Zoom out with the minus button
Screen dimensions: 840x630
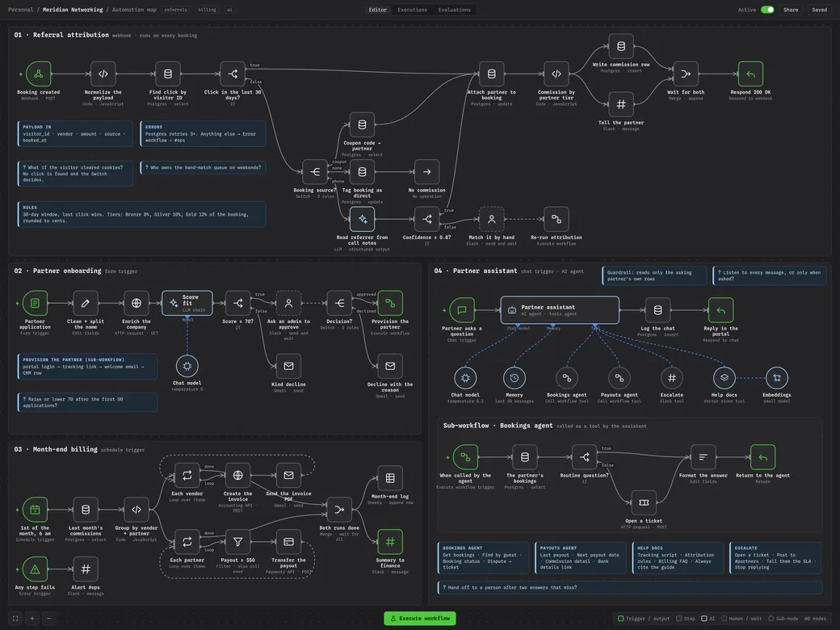(48, 618)
